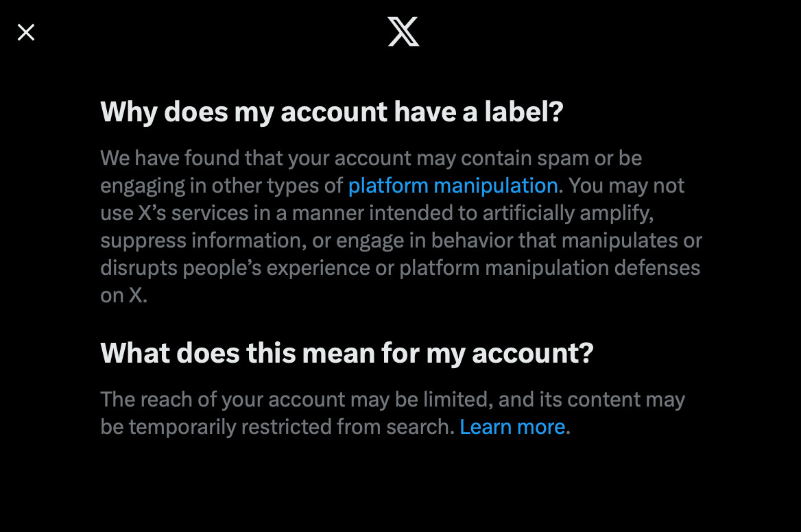Close the account label dialog
801x532 pixels.
pos(26,32)
